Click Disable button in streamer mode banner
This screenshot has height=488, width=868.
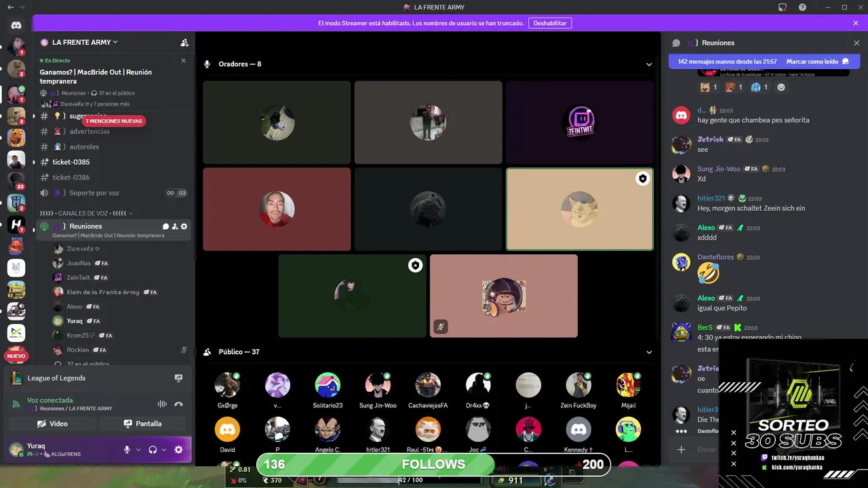[550, 23]
